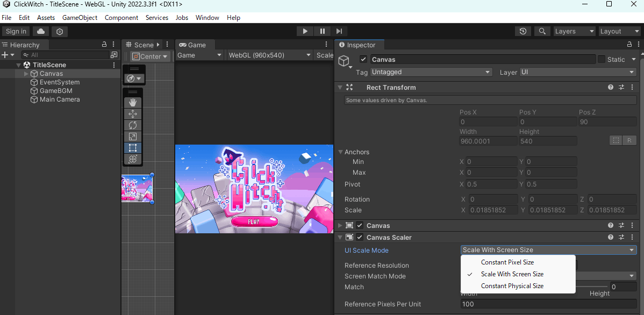This screenshot has width=644, height=315.
Task: Open the UI Scale Mode dropdown field
Action: [549, 250]
